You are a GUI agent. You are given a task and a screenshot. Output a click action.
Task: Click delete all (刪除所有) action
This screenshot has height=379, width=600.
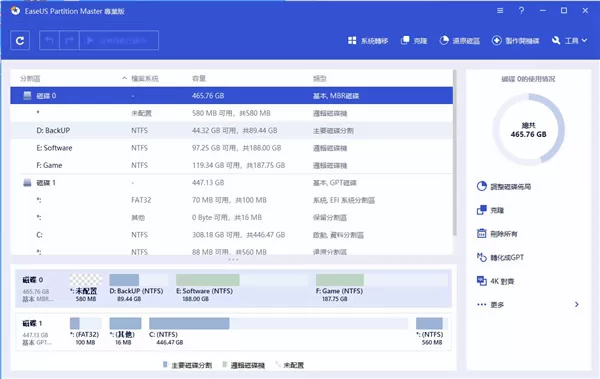click(497, 234)
